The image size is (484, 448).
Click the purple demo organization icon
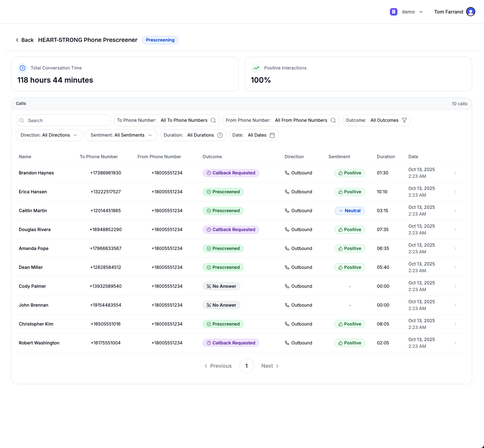click(x=393, y=12)
